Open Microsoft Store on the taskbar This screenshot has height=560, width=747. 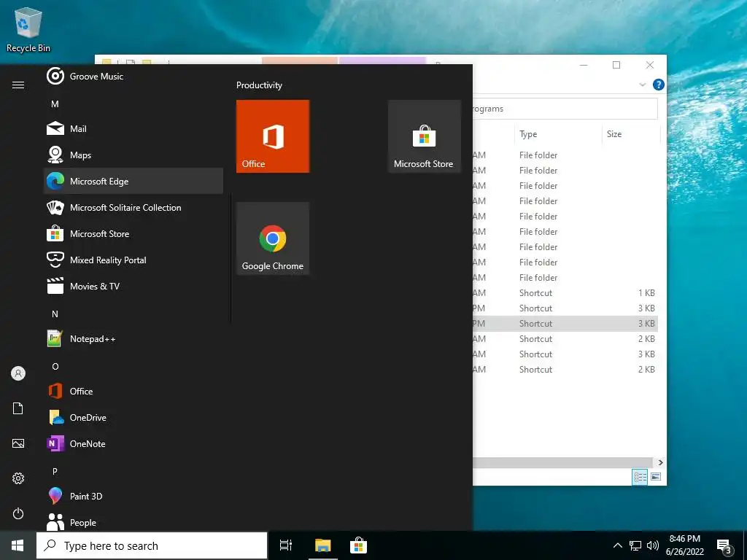[358, 545]
